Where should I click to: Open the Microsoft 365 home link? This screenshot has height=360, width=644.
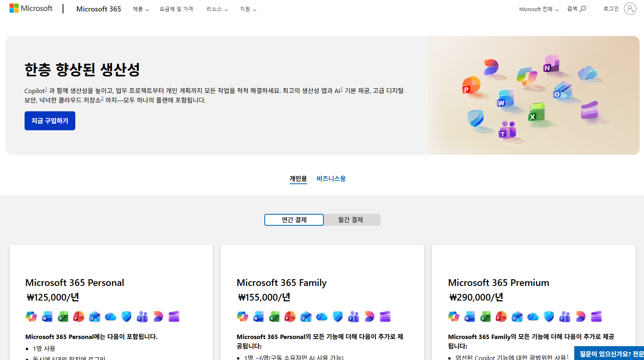[99, 9]
